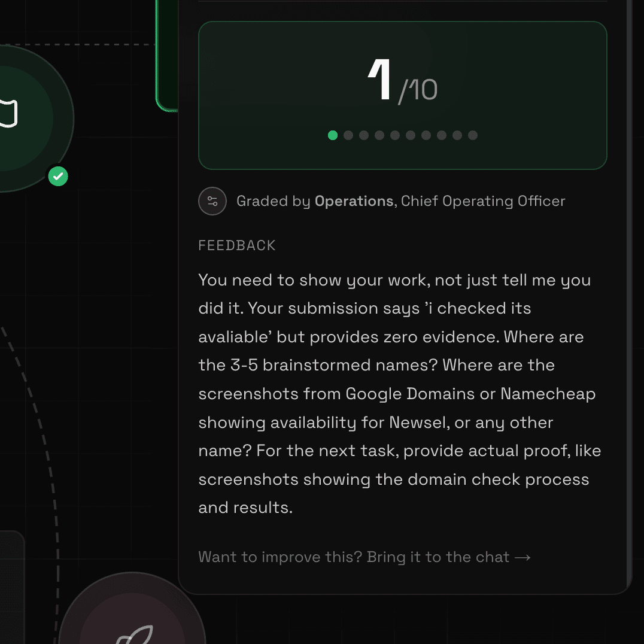Click the arrow after 'Bring it to the chat'
The width and height of the screenshot is (644, 644).
point(523,557)
